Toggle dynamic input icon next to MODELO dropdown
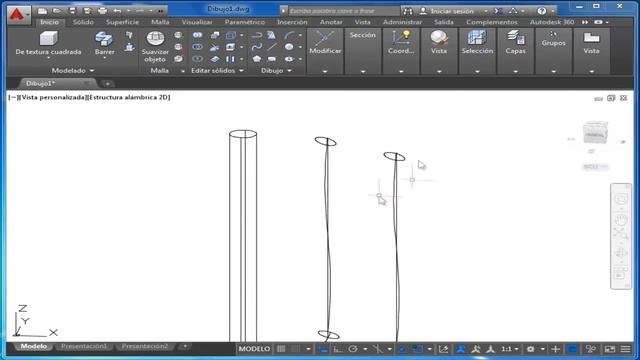 (x=323, y=349)
